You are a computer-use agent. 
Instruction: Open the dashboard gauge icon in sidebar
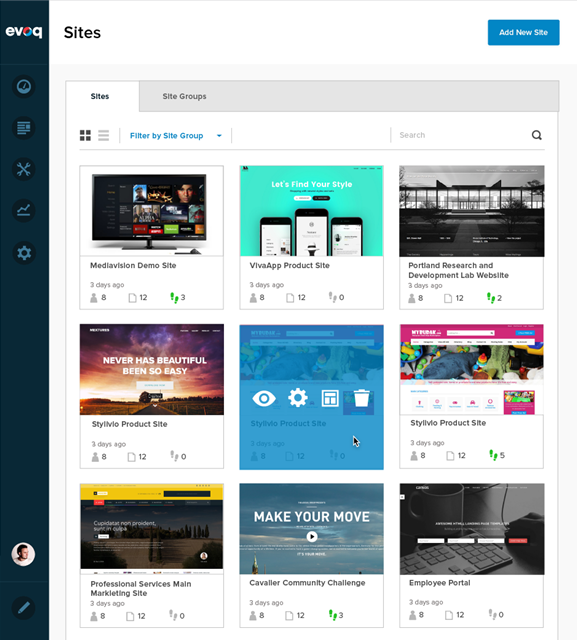pos(24,87)
